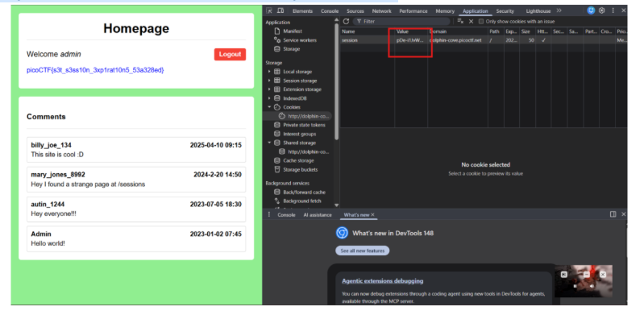Open Storage buckets

300,170
